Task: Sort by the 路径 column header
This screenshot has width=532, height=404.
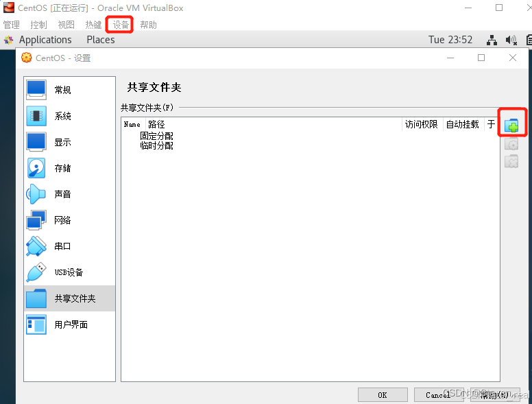Action: 274,124
